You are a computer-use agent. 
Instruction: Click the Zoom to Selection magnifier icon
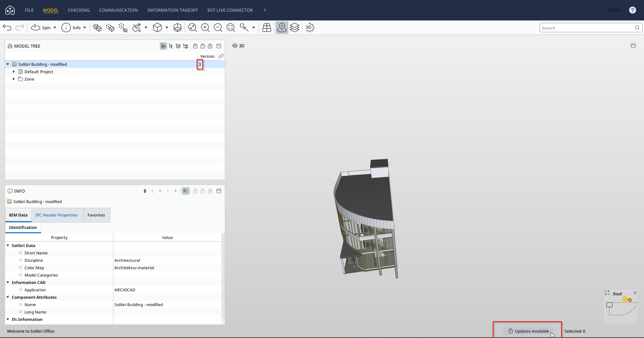tap(231, 28)
